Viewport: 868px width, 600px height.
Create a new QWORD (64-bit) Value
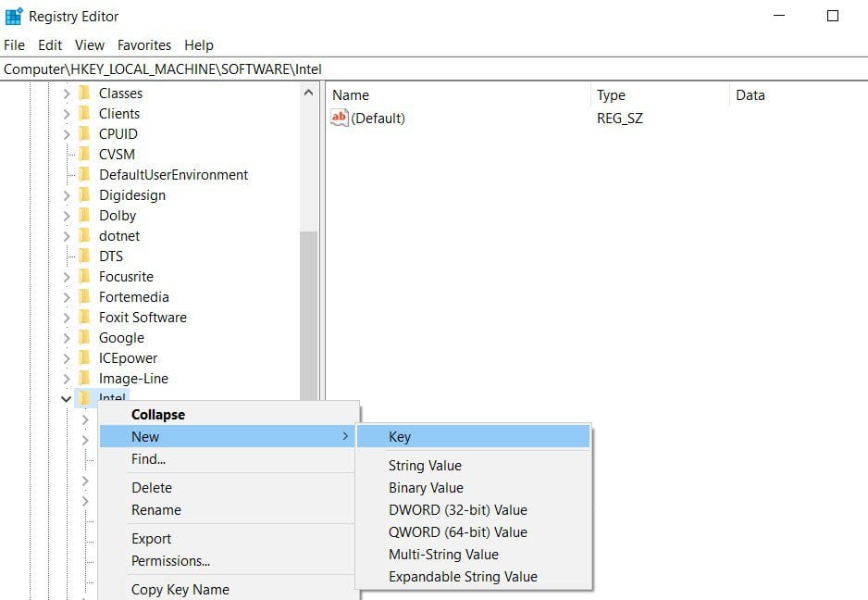pyautogui.click(x=473, y=531)
